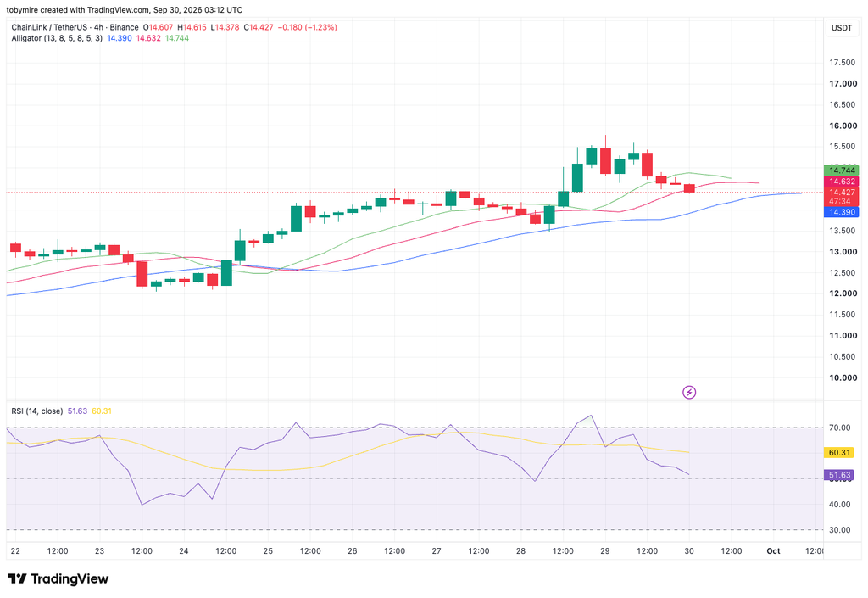Click the 11.000 price scale label
The image size is (868, 598).
843,336
